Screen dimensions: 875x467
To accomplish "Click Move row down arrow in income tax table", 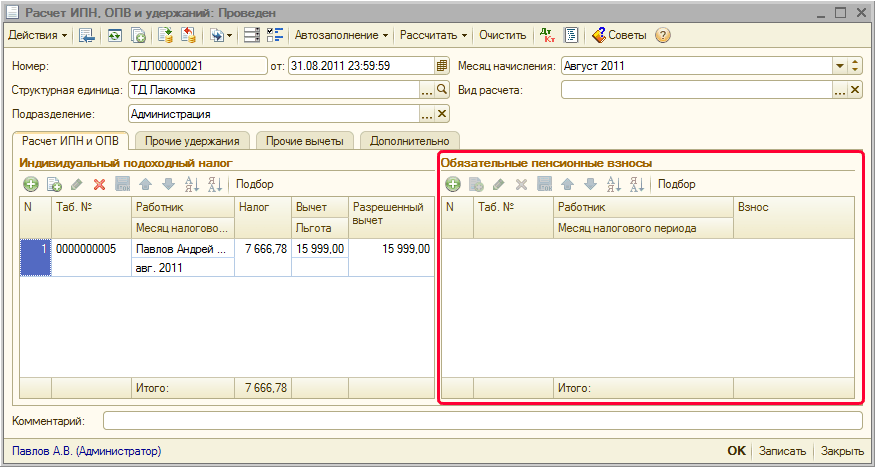I will coord(168,184).
